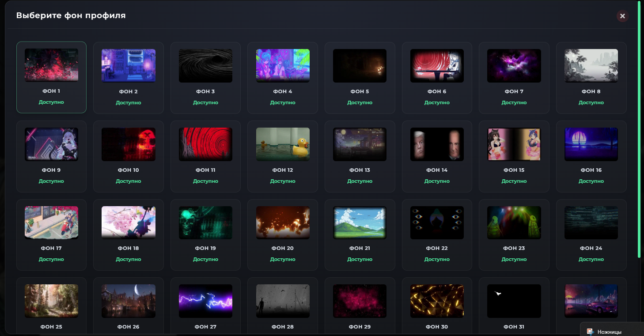Pick the ФОН 10 red skull thumbnail

(129, 144)
